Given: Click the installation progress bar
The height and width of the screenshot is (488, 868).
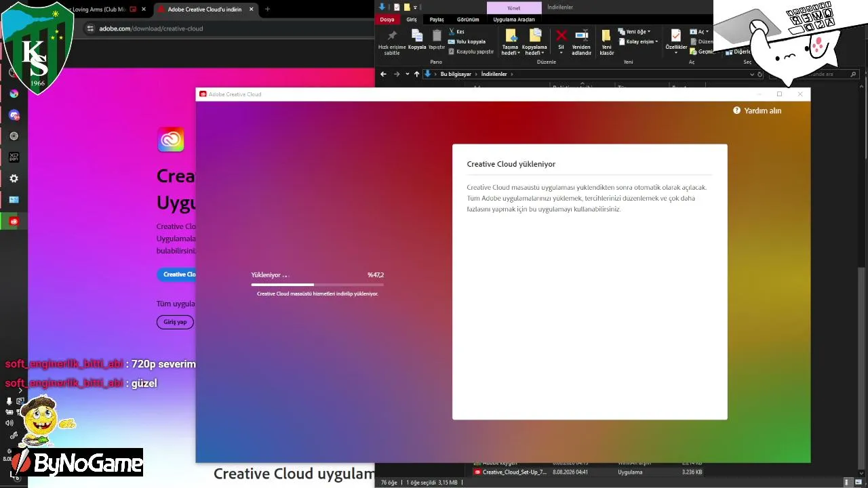Looking at the screenshot, I should [x=317, y=285].
